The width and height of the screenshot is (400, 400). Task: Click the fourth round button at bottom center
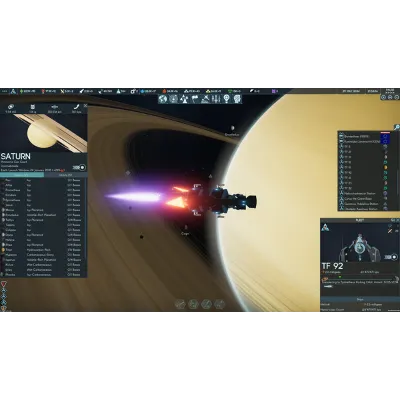(219, 304)
